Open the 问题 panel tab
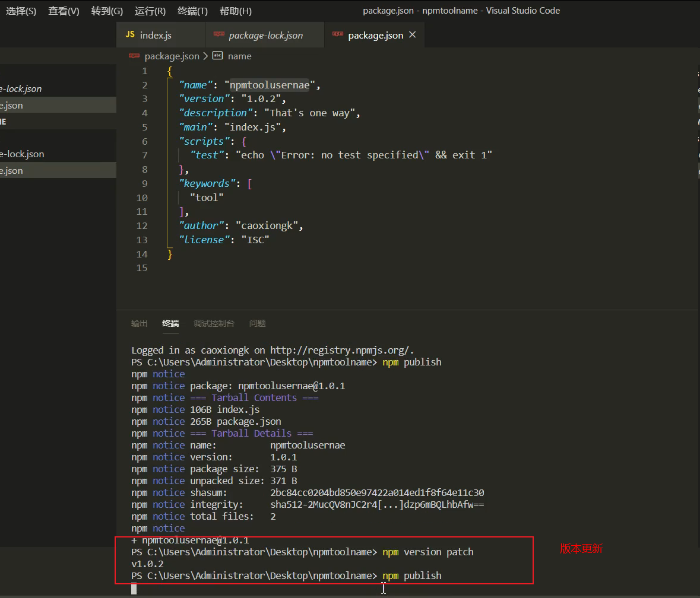This screenshot has height=598, width=700. point(258,323)
